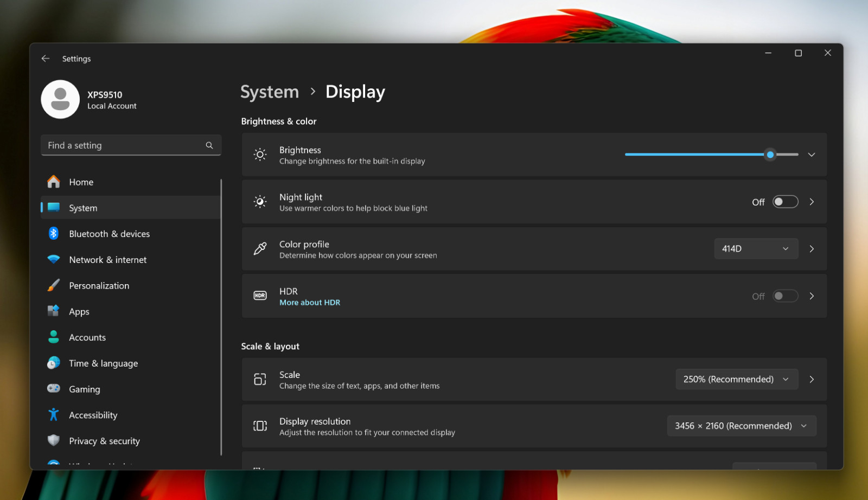Click the HDR badge icon
The image size is (868, 500).
coord(260,296)
